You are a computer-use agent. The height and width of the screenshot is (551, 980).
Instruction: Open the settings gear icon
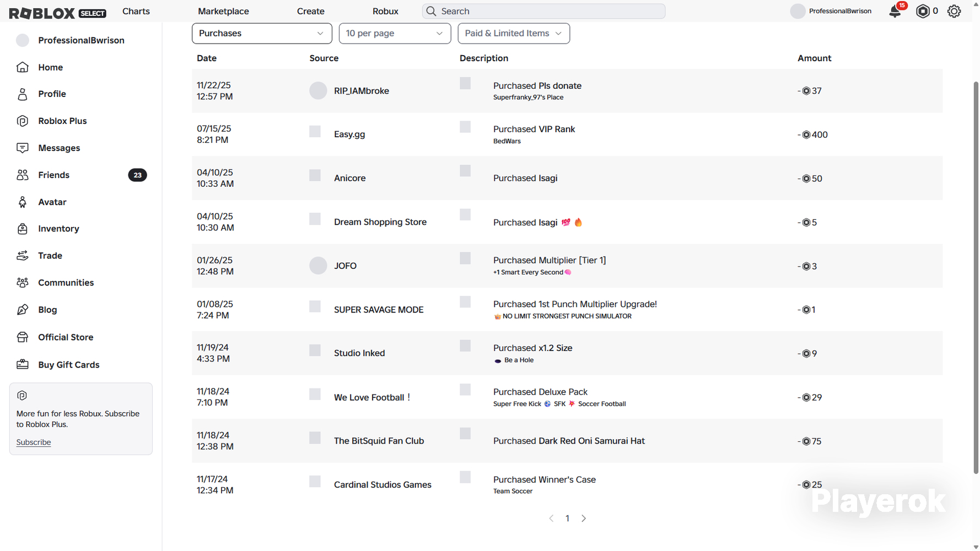(x=954, y=12)
